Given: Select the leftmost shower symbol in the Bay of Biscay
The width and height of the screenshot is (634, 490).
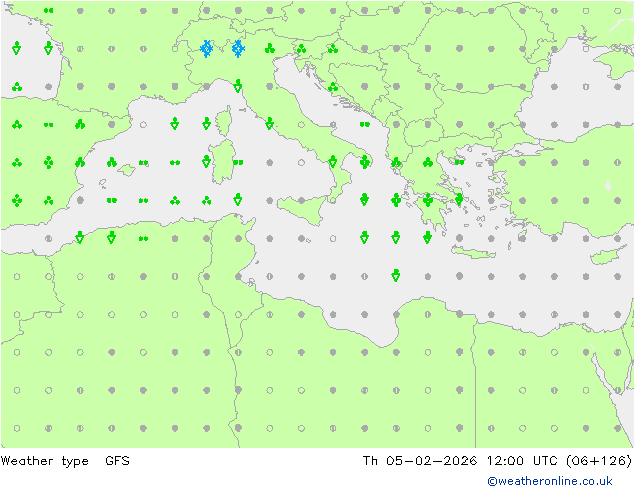Looking at the screenshot, I should tap(17, 48).
